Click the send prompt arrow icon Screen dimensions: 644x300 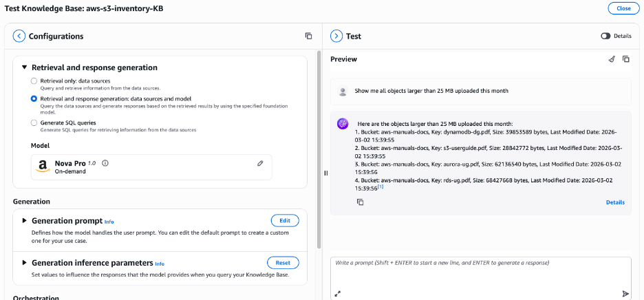625,293
